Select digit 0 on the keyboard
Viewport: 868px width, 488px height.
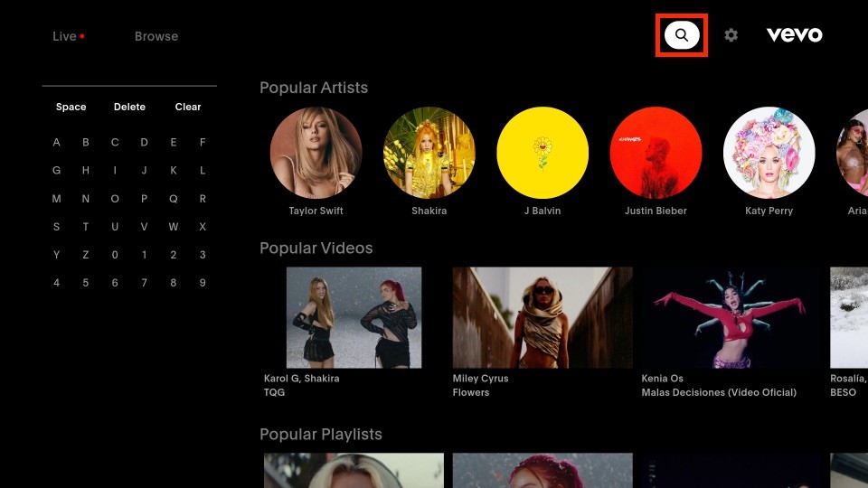click(x=115, y=255)
